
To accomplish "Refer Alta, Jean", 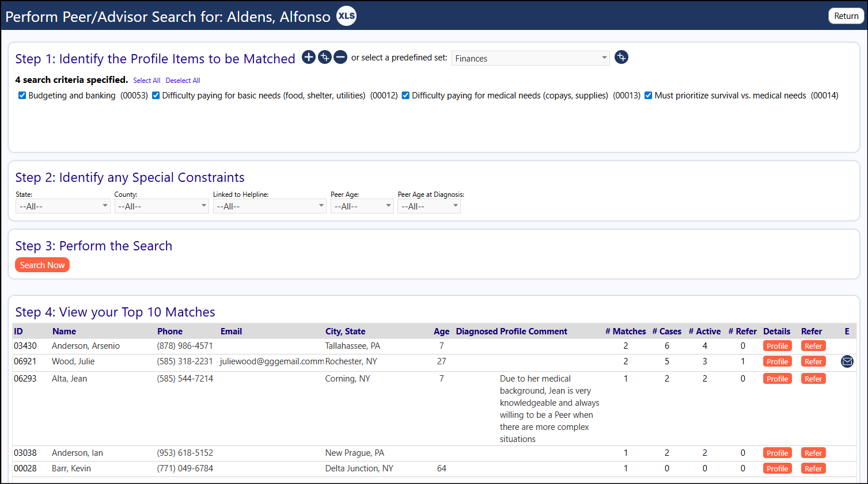I will click(x=813, y=379).
